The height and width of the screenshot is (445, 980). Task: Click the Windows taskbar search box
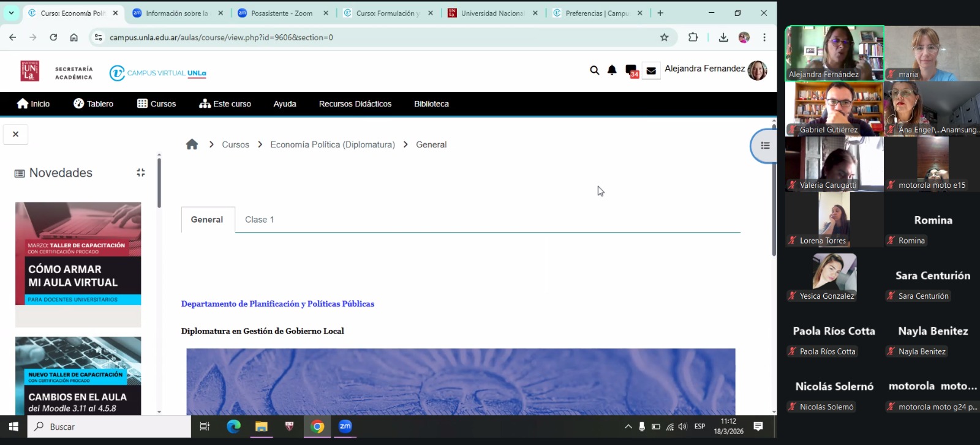click(110, 427)
